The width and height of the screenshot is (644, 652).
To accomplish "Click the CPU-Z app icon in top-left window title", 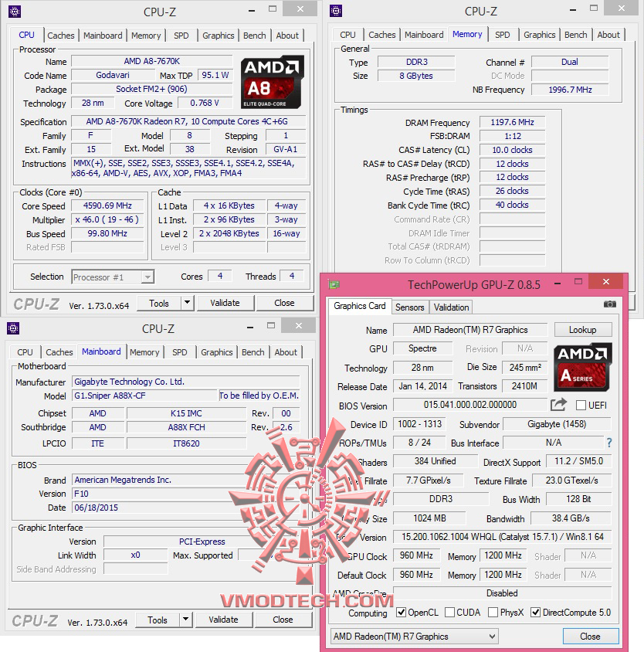I will point(15,12).
